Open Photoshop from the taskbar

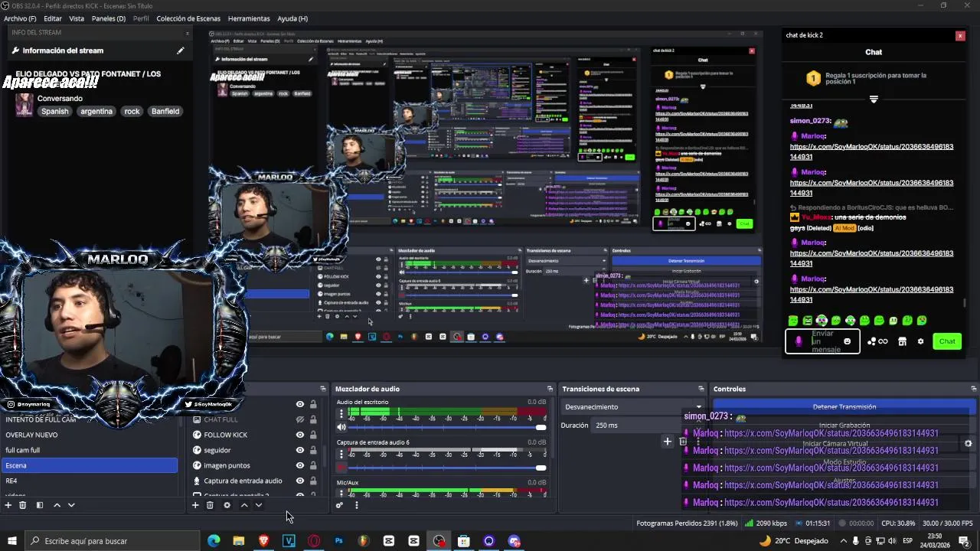coord(338,541)
